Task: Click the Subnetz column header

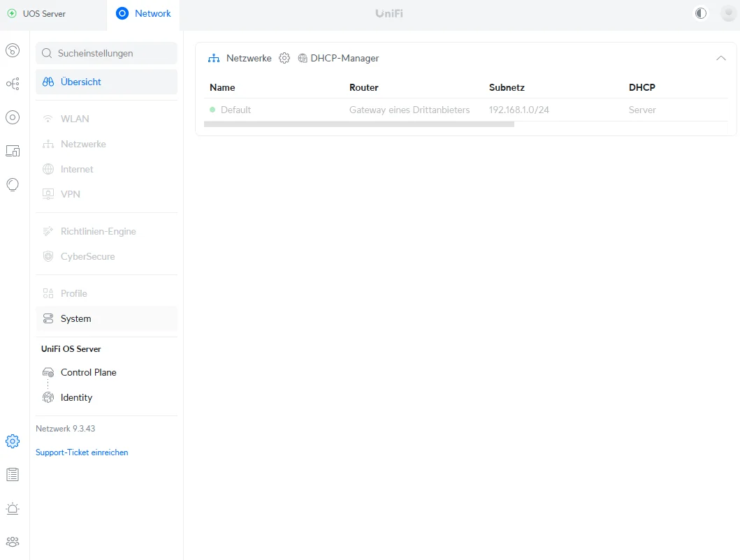Action: click(x=507, y=87)
